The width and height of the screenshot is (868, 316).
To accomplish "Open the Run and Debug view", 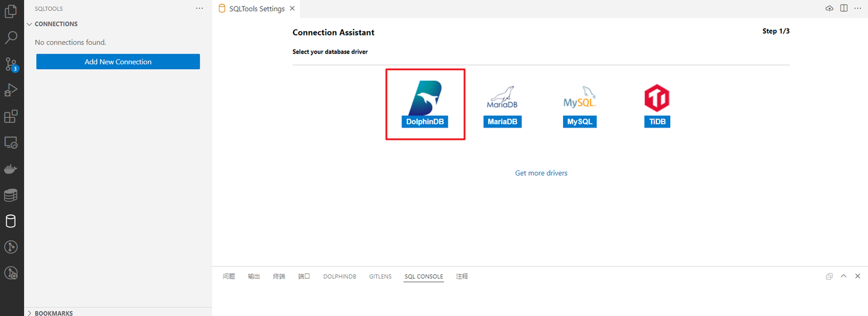I will click(x=11, y=90).
